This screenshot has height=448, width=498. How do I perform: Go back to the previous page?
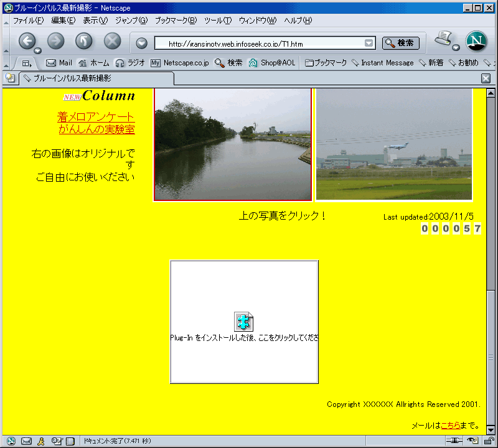27,41
